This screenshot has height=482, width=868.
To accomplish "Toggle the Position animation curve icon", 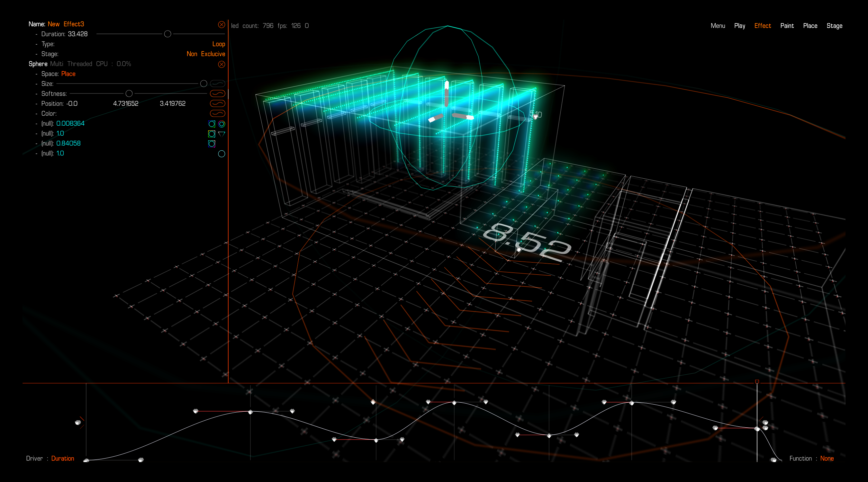I will tap(217, 103).
